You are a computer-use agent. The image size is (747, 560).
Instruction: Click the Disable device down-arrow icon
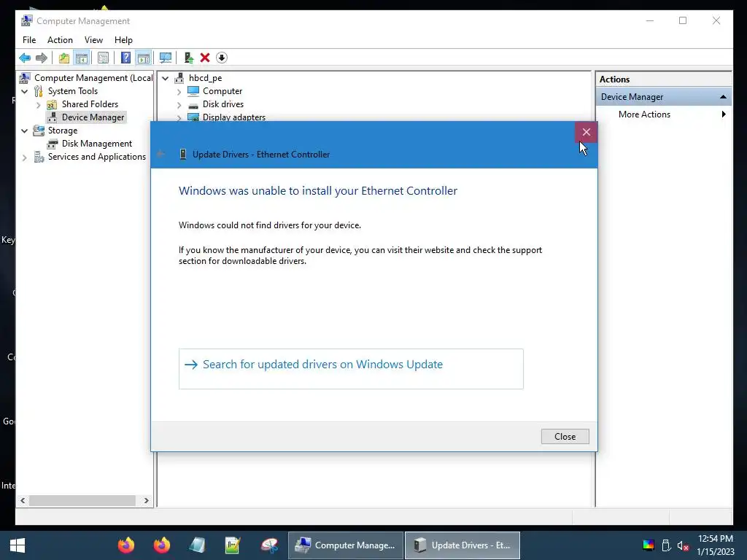[x=222, y=58]
